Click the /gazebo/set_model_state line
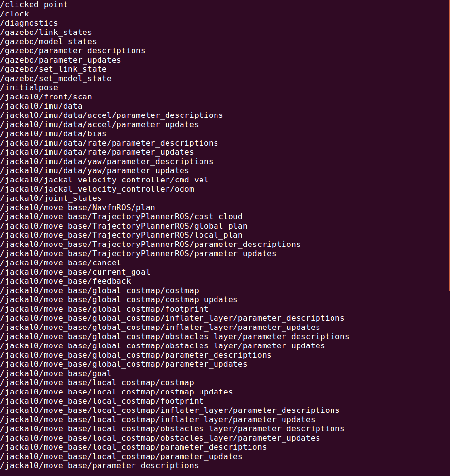450x476 pixels. click(x=56, y=79)
